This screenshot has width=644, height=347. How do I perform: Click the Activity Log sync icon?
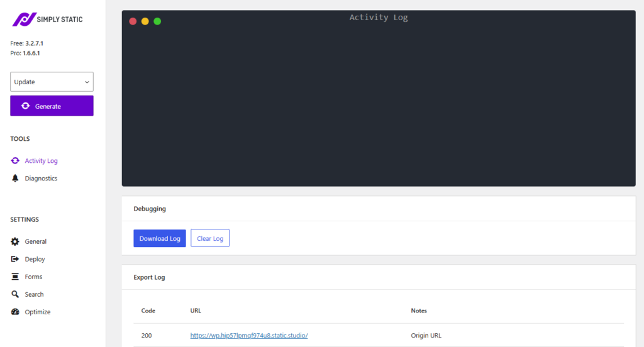point(15,160)
